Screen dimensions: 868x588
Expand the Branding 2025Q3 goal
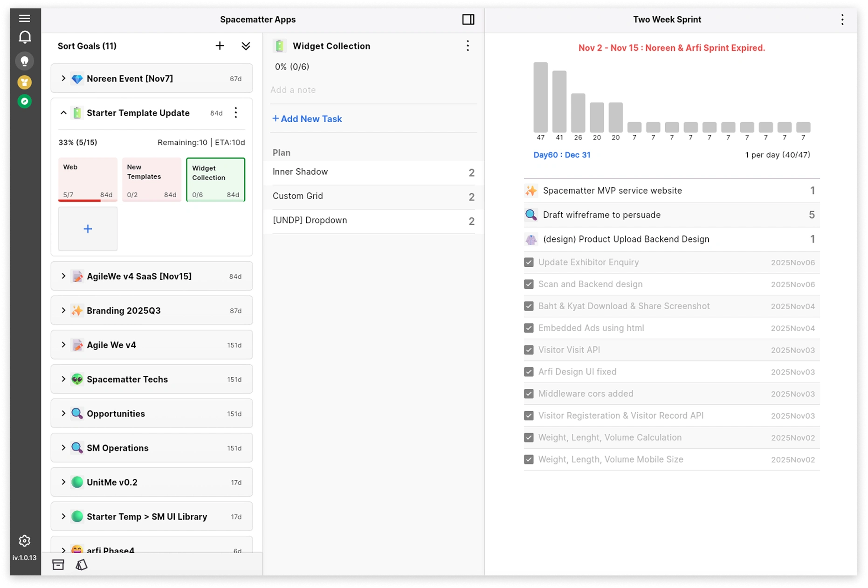tap(63, 311)
